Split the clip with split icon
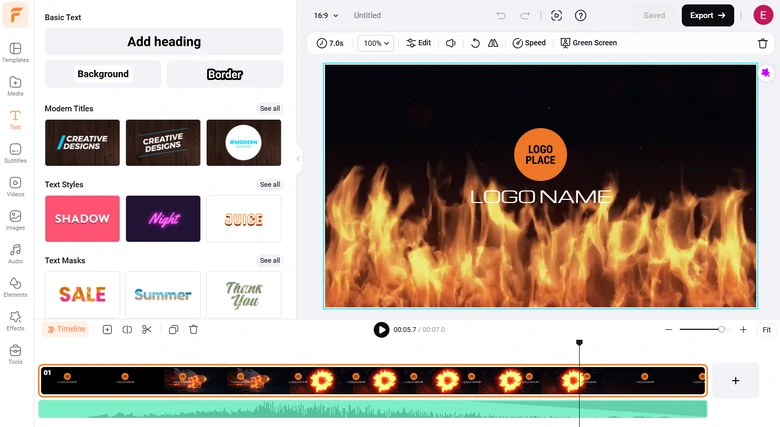780x427 pixels. click(x=127, y=329)
